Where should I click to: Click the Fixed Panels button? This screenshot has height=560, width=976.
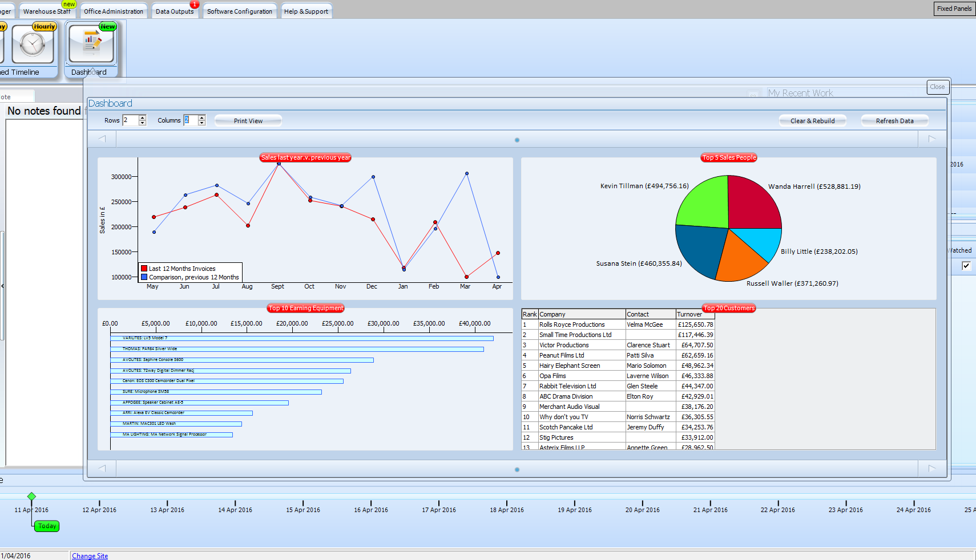[x=954, y=9]
